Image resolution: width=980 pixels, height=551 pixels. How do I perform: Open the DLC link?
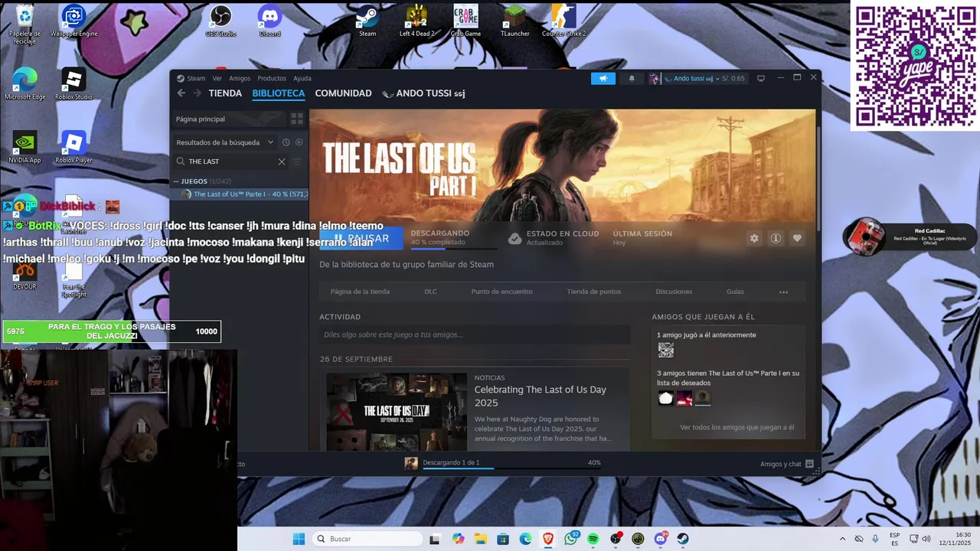430,292
